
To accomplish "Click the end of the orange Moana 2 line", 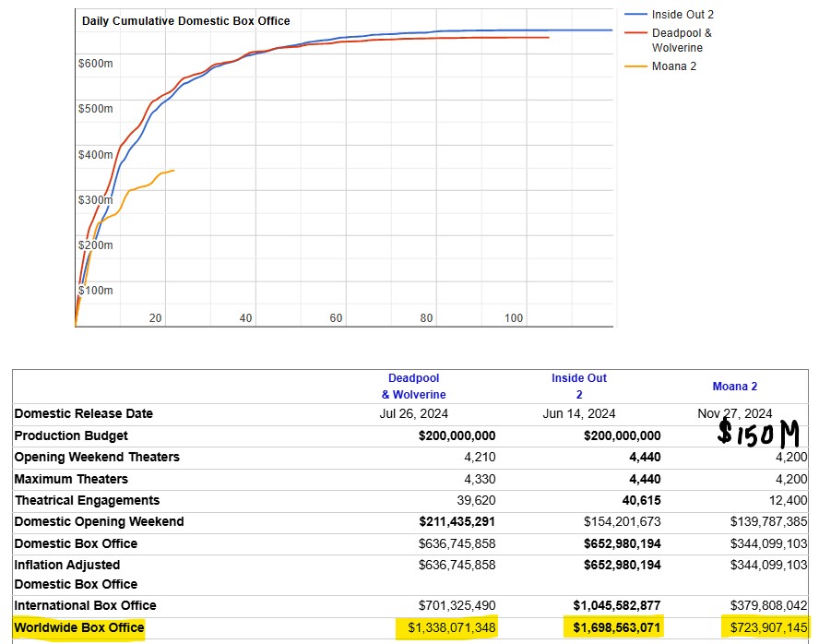I will pos(173,171).
